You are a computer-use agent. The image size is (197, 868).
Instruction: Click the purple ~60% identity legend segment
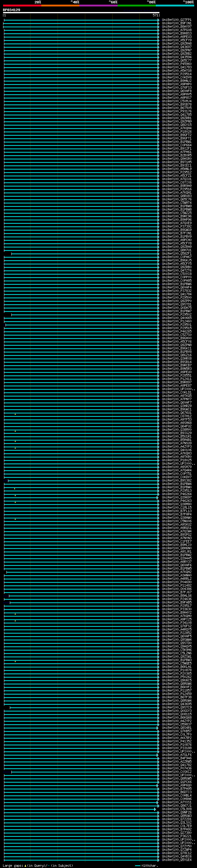click(99, 6)
